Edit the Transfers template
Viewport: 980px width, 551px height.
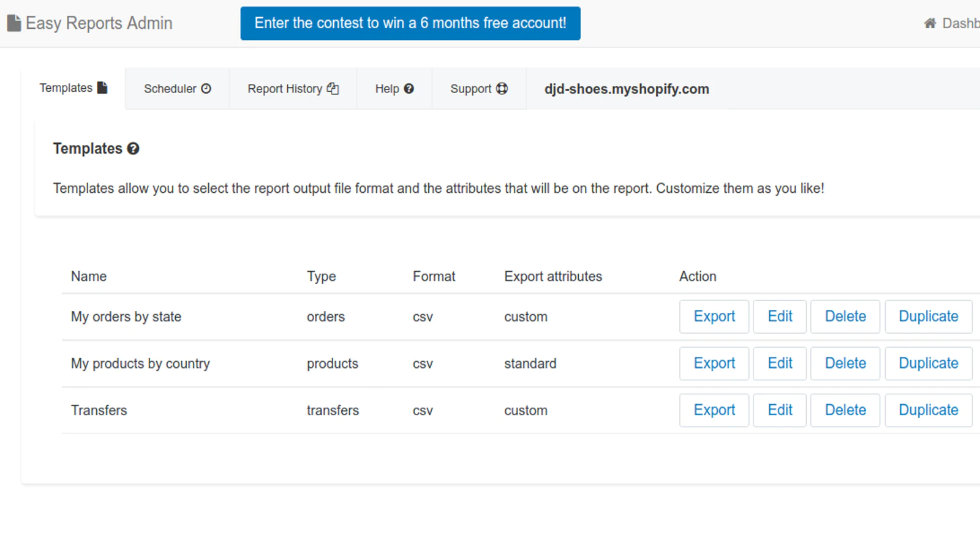[x=780, y=410]
